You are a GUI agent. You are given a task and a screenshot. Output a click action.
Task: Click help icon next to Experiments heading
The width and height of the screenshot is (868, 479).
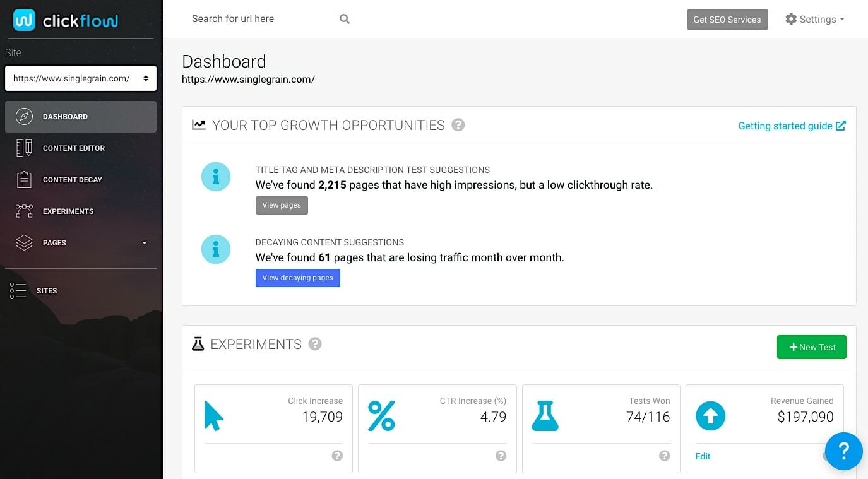pos(315,344)
